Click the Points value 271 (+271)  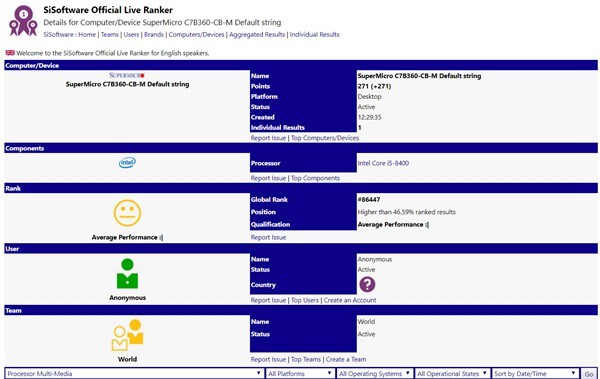[x=374, y=86]
